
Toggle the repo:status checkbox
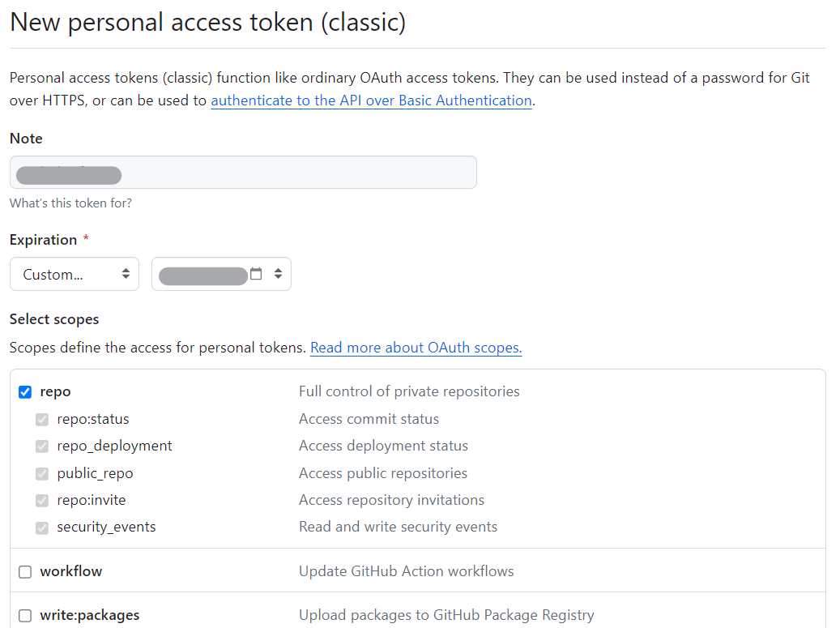(x=41, y=419)
